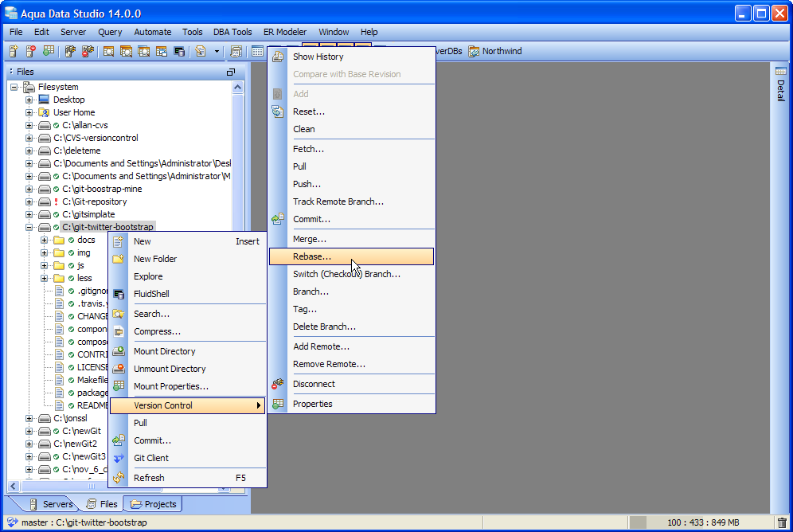Click the Disconnect Server toolbar icon with red mark

pyautogui.click(x=88, y=51)
